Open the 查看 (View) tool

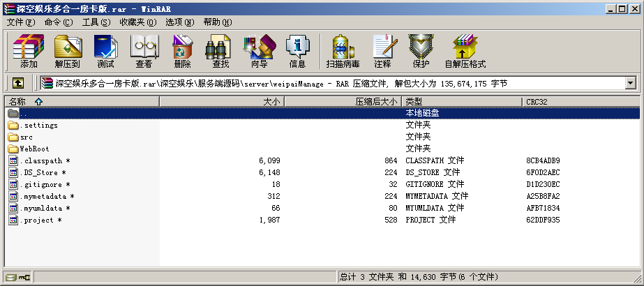[x=144, y=52]
